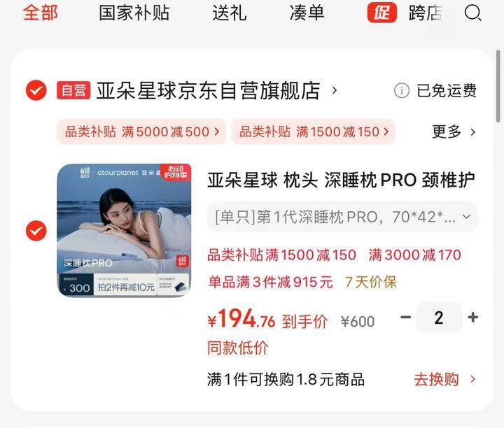Screen dimensions: 504x428
Task: Increase quantity with the plus icon
Action: (x=472, y=318)
